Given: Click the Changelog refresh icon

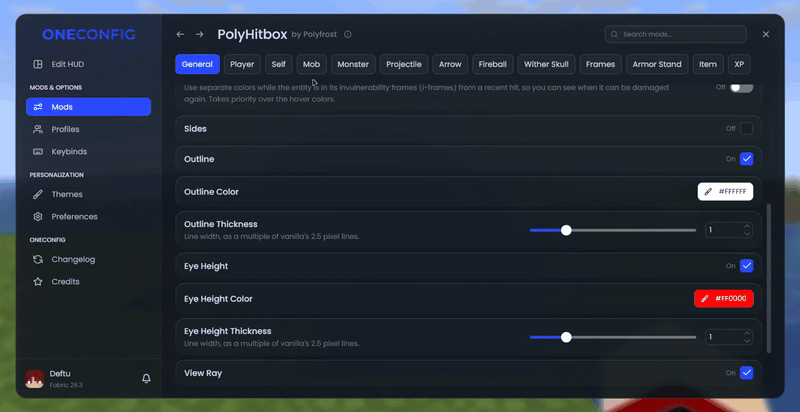Looking at the screenshot, I should (x=38, y=260).
